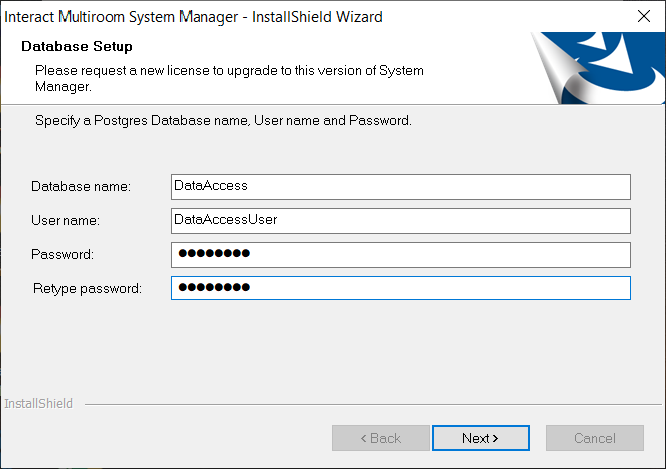Image resolution: width=666 pixels, height=469 pixels.
Task: Click the 'InstallShield' text at bottom left
Action: point(39,404)
